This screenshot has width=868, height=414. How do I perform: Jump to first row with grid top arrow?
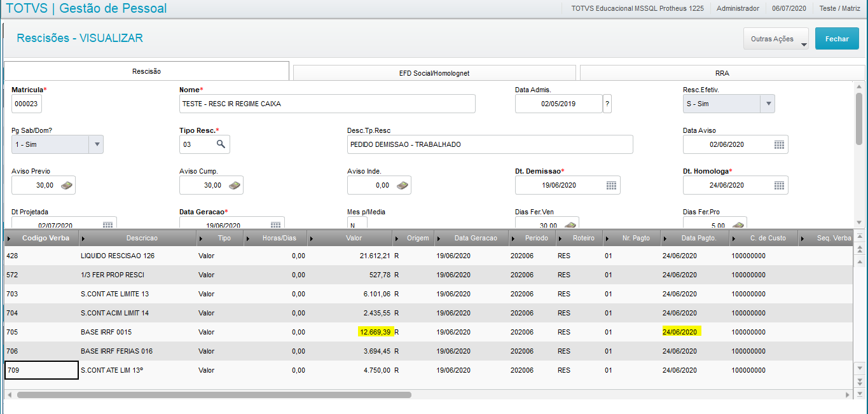pos(860,236)
